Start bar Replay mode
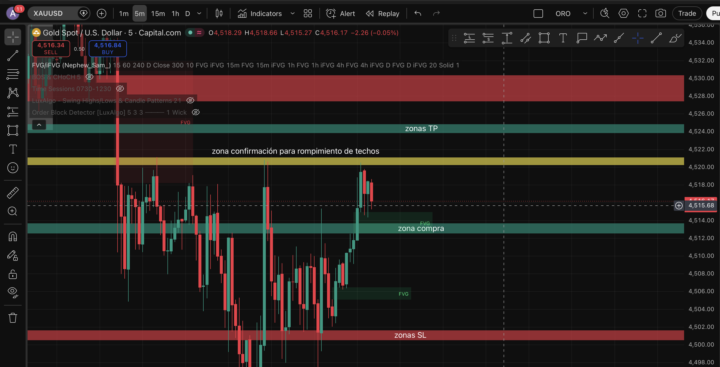Screen dimensions: 720x367 382,13
